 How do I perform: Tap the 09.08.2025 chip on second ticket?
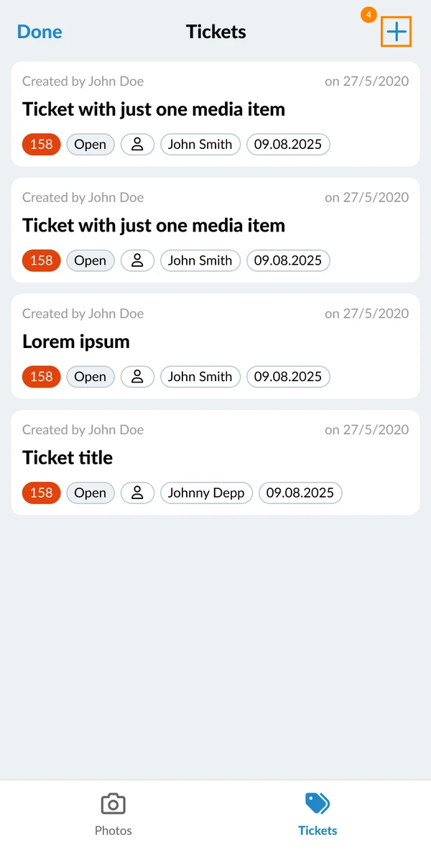[x=288, y=260]
